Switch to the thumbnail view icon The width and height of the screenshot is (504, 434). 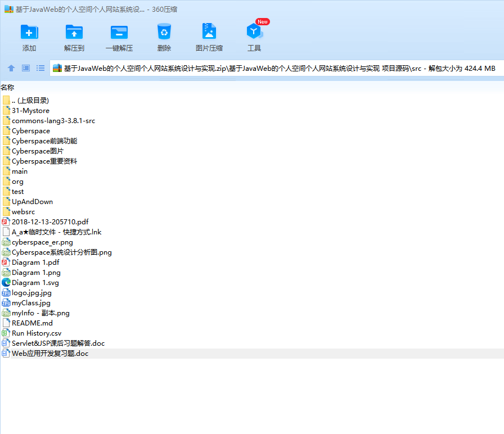26,68
